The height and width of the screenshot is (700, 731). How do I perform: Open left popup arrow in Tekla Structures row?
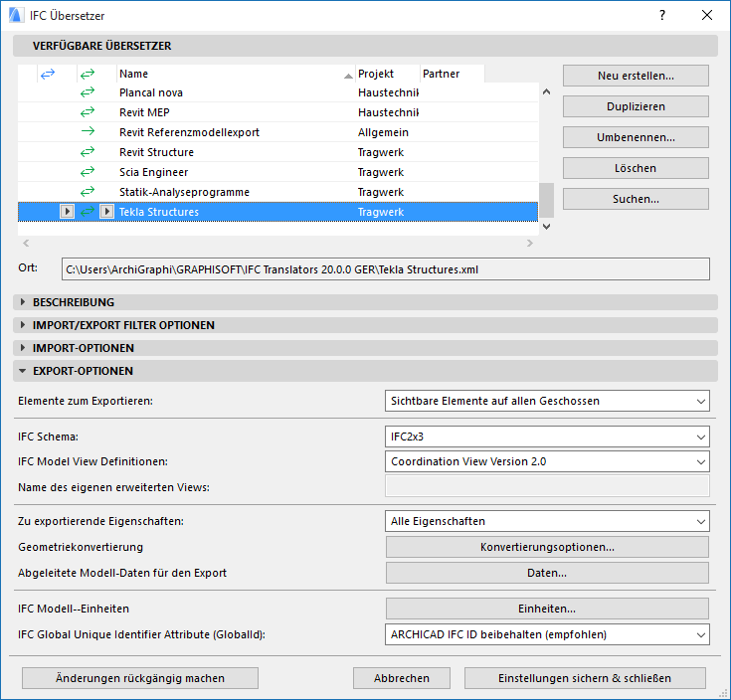point(68,212)
